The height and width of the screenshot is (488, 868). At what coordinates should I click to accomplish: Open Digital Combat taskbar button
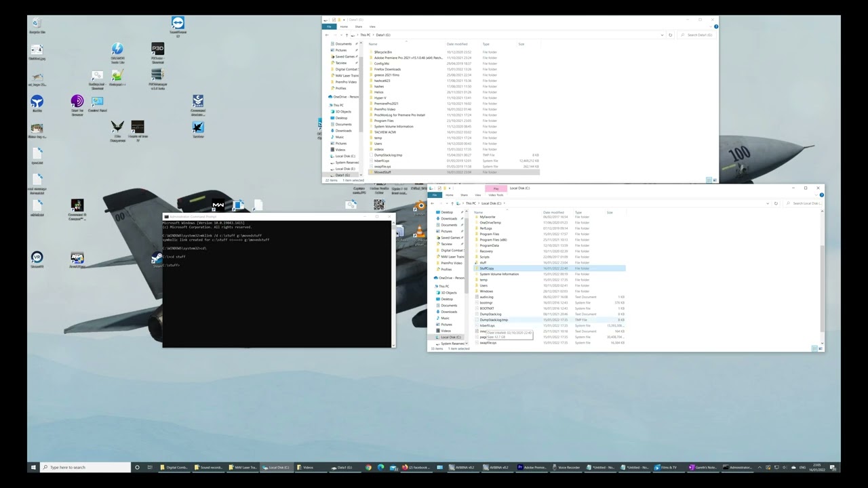pyautogui.click(x=176, y=467)
